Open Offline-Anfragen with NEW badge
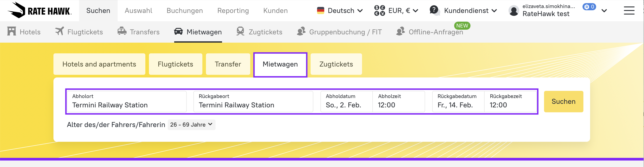The height and width of the screenshot is (167, 644). (436, 32)
